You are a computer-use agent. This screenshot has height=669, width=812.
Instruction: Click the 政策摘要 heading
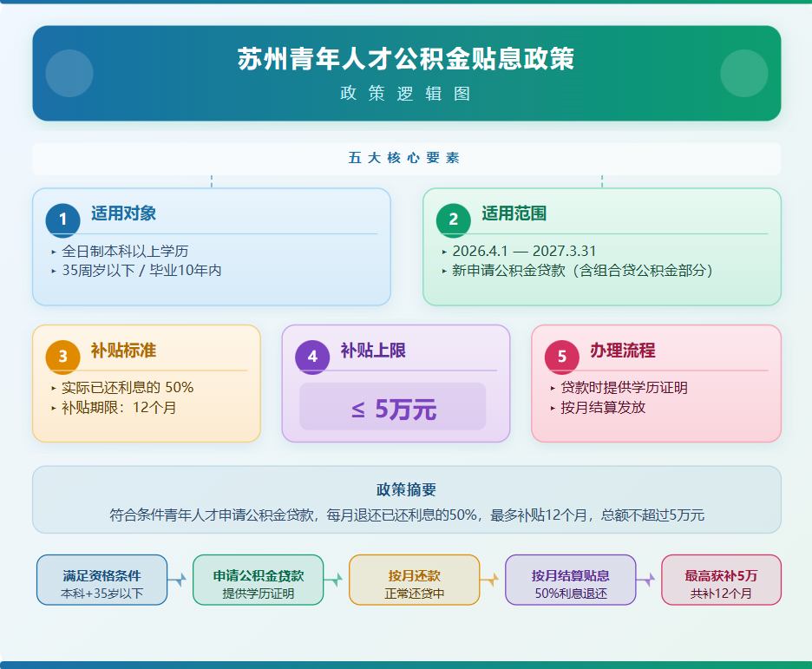pos(407,490)
